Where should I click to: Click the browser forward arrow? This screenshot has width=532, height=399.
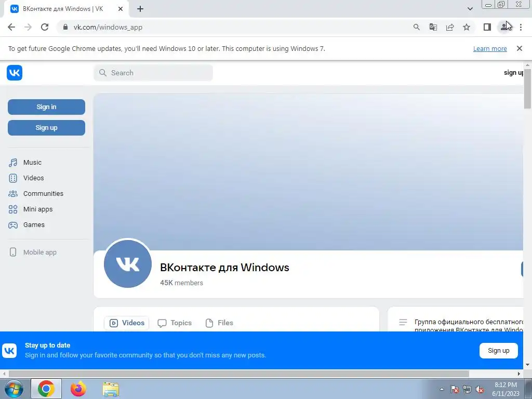(28, 27)
